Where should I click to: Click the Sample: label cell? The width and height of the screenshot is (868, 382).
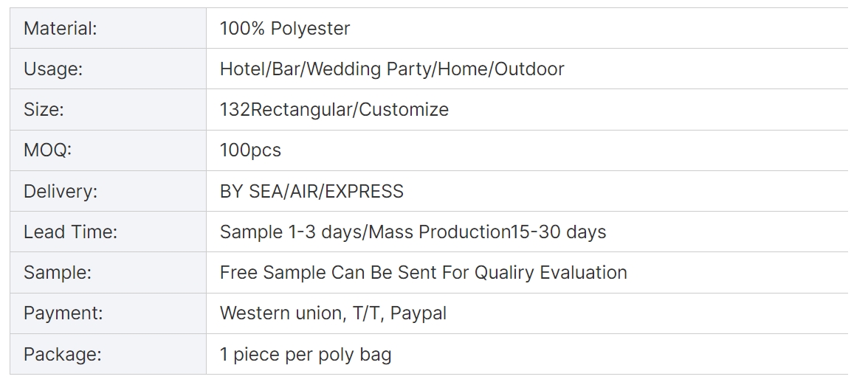[x=108, y=273]
